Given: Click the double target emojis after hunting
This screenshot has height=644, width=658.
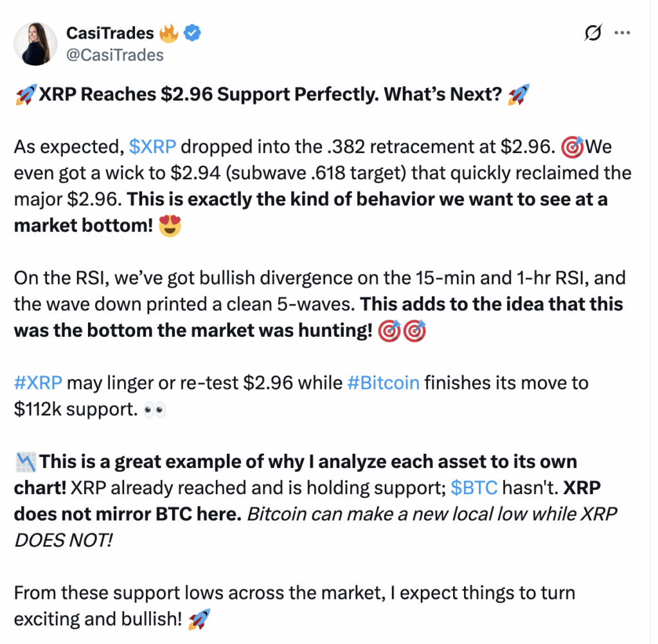Looking at the screenshot, I should coord(402,331).
